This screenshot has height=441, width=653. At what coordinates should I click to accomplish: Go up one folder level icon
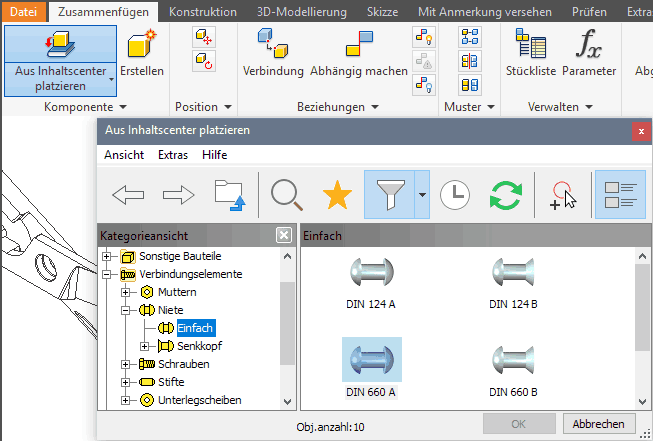(x=229, y=194)
